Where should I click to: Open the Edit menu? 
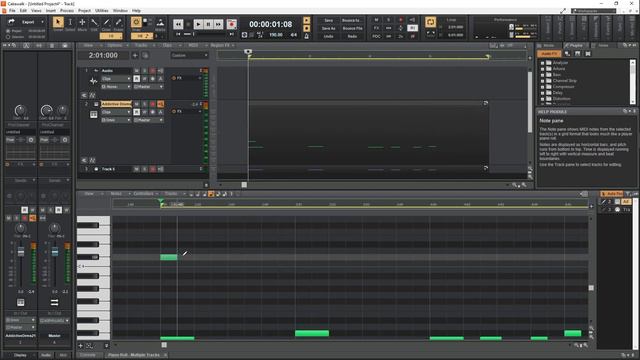click(23, 10)
